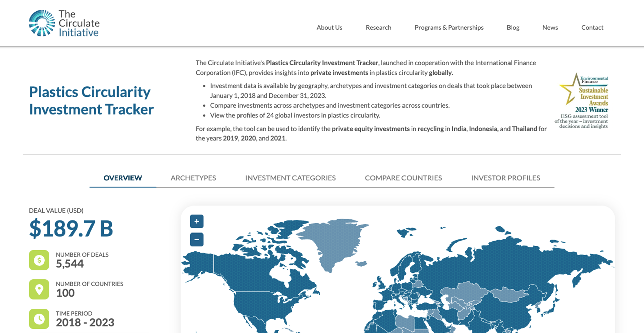Select the Overview tab
This screenshot has width=644, height=333.
122,178
